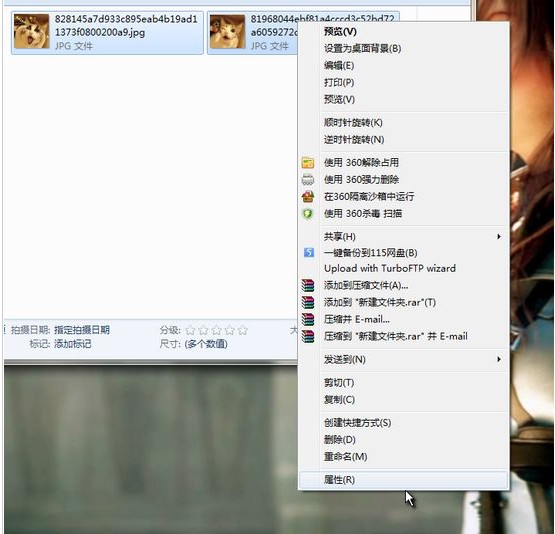This screenshot has height=534, width=556.
Task: Click WinRAR icon beside 添加到 新建文件夹.rar
Action: pyautogui.click(x=308, y=302)
